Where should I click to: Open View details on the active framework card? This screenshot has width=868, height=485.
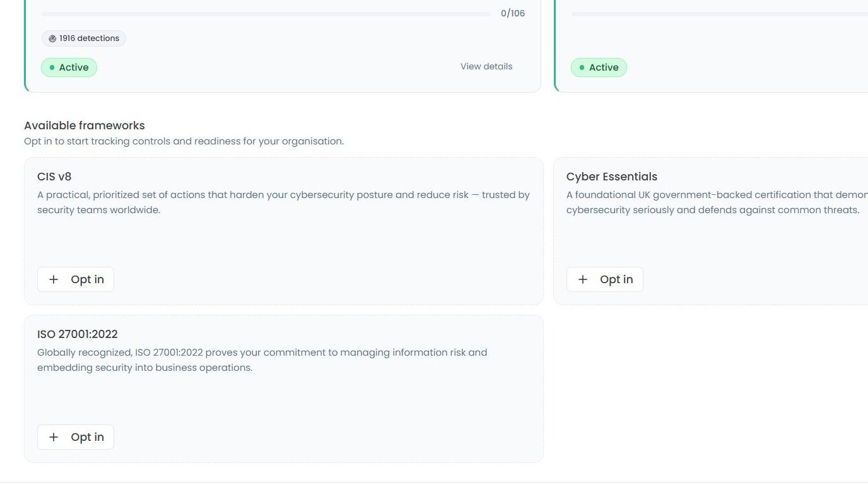click(486, 66)
